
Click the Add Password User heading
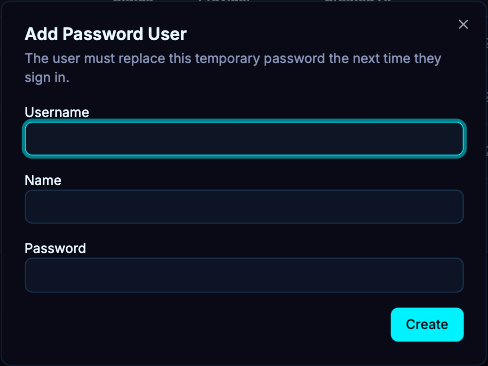106,34
